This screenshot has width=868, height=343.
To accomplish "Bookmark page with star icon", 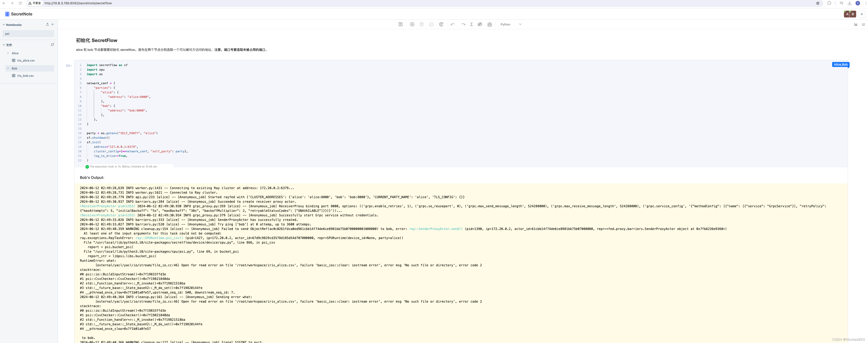I will [817, 3].
